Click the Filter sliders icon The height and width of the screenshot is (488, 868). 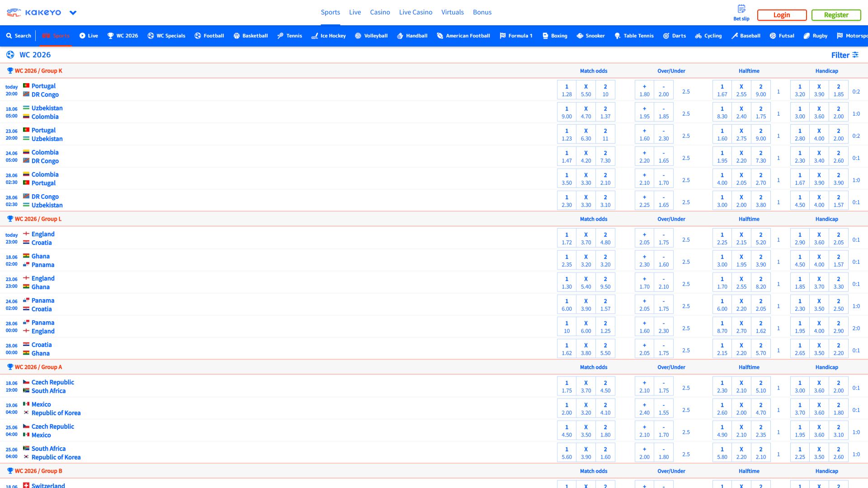[x=855, y=55]
